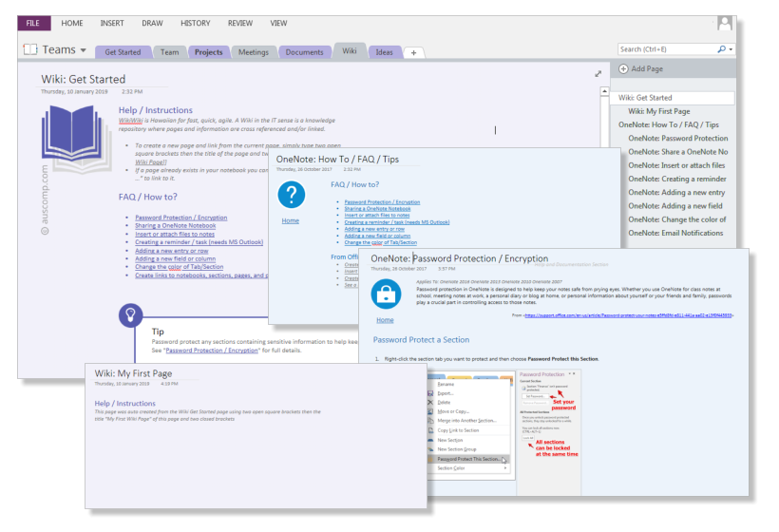This screenshot has height=532, width=779.
Task: Toggle full page view arrow icon
Action: [598, 73]
